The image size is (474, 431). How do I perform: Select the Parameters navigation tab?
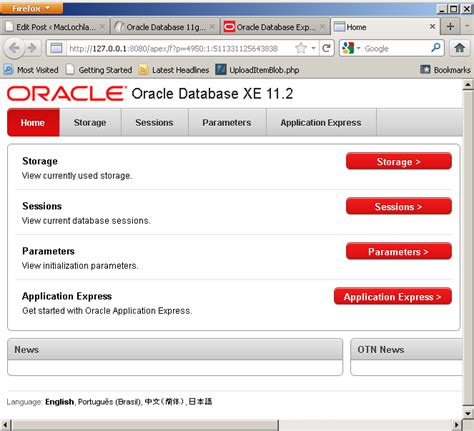[227, 122]
